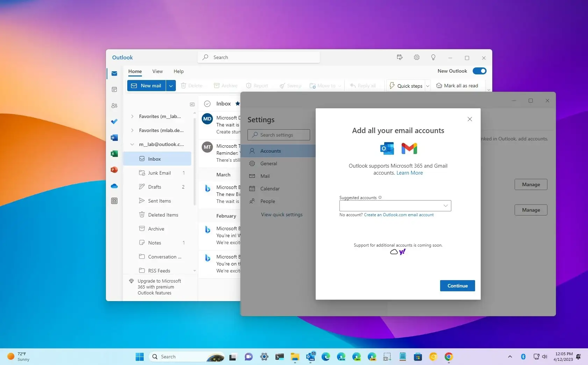The image size is (588, 365).
Task: Expand the New mail dropdown arrow
Action: tap(171, 86)
